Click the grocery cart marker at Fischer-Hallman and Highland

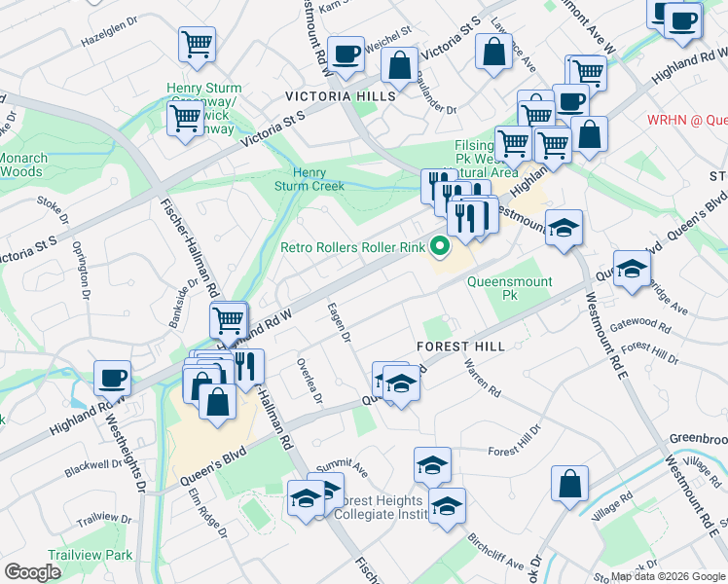[228, 320]
